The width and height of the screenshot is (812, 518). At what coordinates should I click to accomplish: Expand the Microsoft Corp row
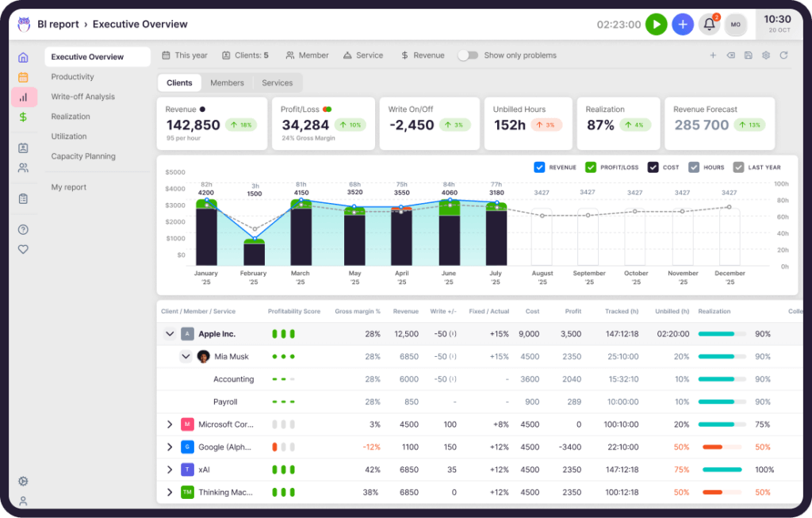pyautogui.click(x=170, y=424)
